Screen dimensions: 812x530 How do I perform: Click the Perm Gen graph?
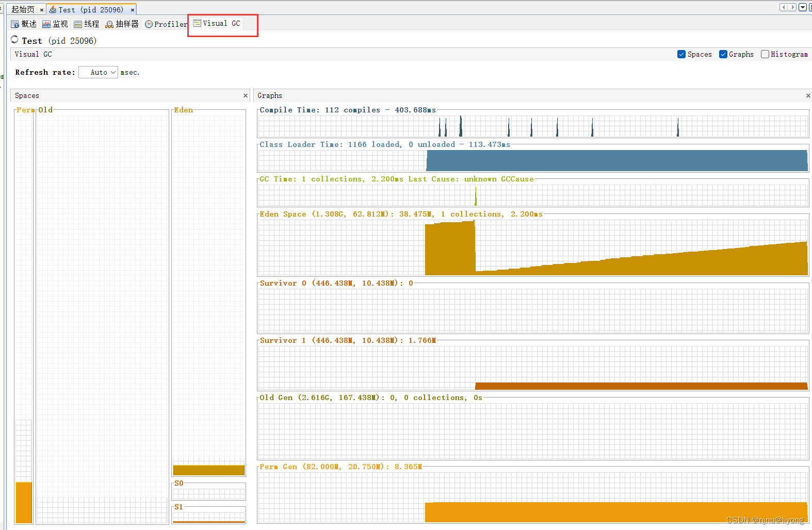click(533, 497)
